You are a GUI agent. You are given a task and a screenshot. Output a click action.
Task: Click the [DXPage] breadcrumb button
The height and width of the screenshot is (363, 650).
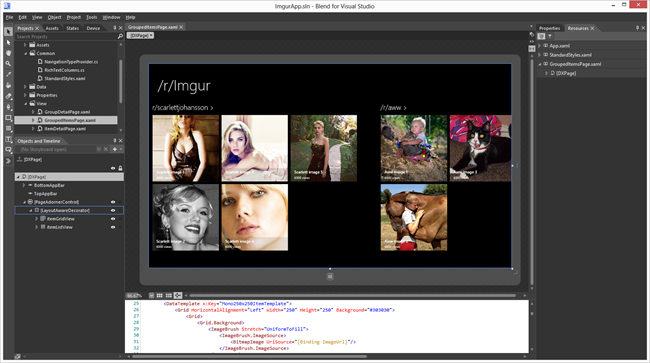click(x=140, y=36)
